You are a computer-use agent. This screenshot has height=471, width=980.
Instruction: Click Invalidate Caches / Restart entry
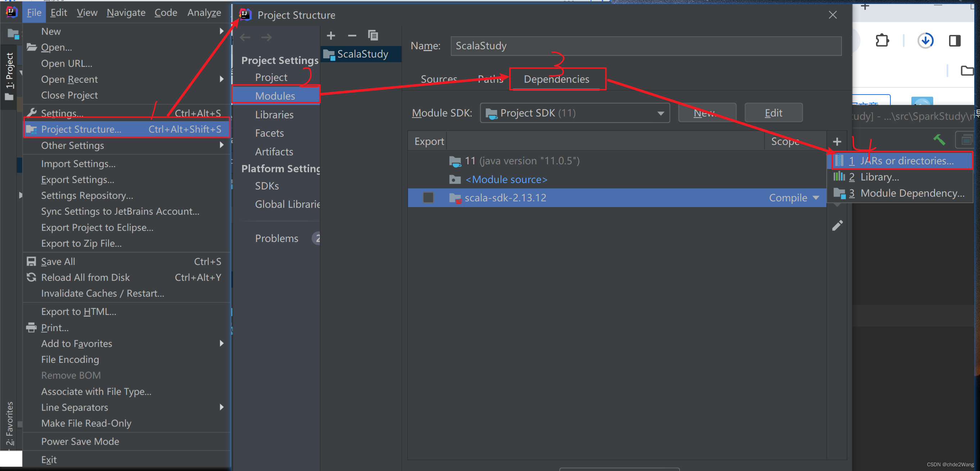(x=127, y=293)
